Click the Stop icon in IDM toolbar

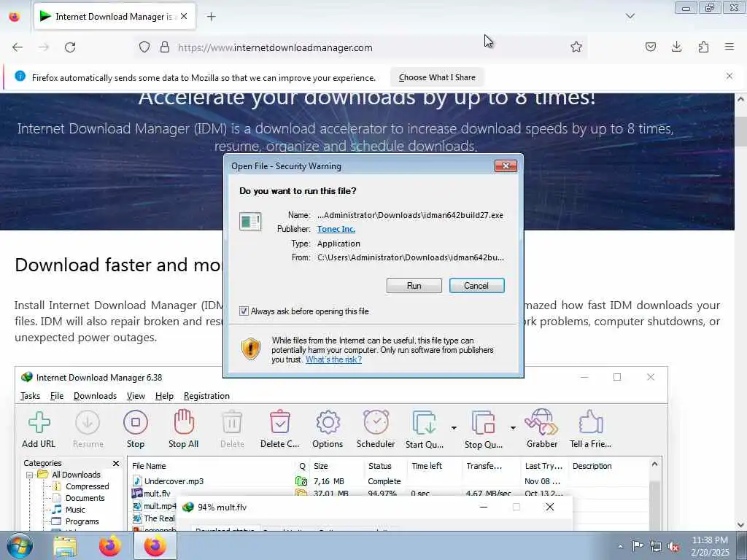coord(135,422)
